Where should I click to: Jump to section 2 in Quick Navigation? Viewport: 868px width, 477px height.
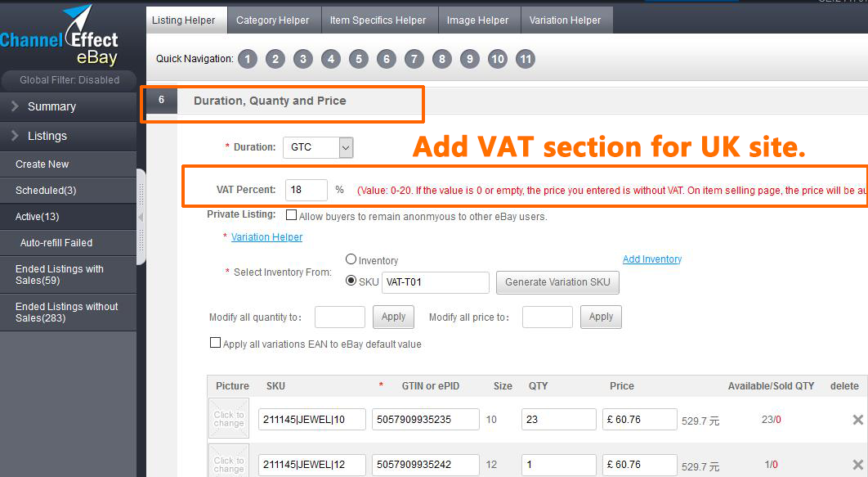point(275,59)
